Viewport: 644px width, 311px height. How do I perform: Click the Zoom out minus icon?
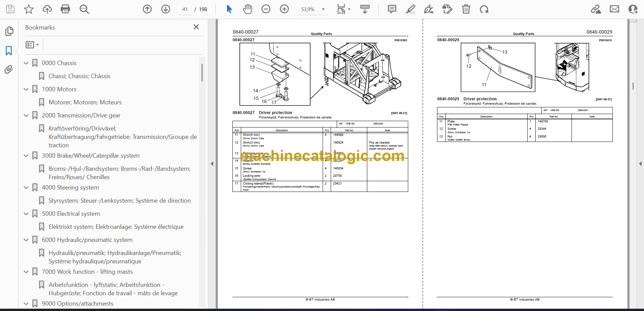pos(266,9)
